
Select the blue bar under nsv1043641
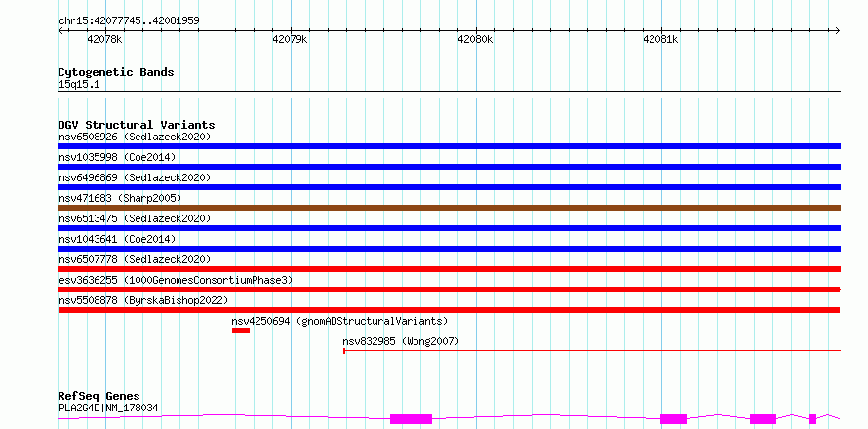pos(449,249)
